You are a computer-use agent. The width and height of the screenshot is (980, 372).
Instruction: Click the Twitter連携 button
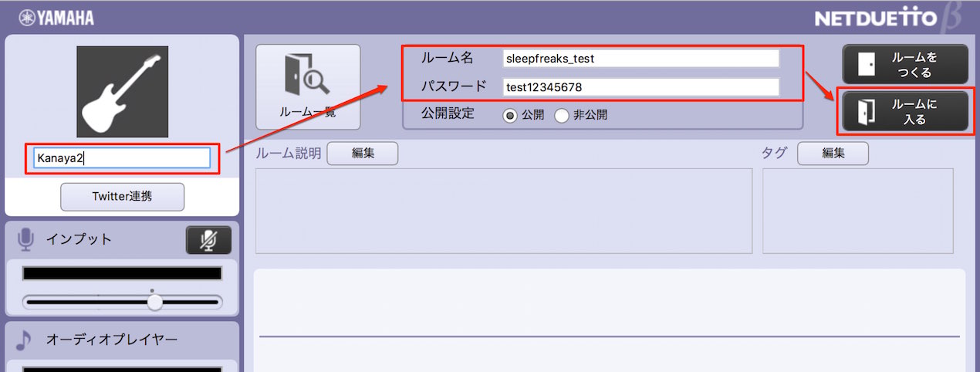pos(122,196)
